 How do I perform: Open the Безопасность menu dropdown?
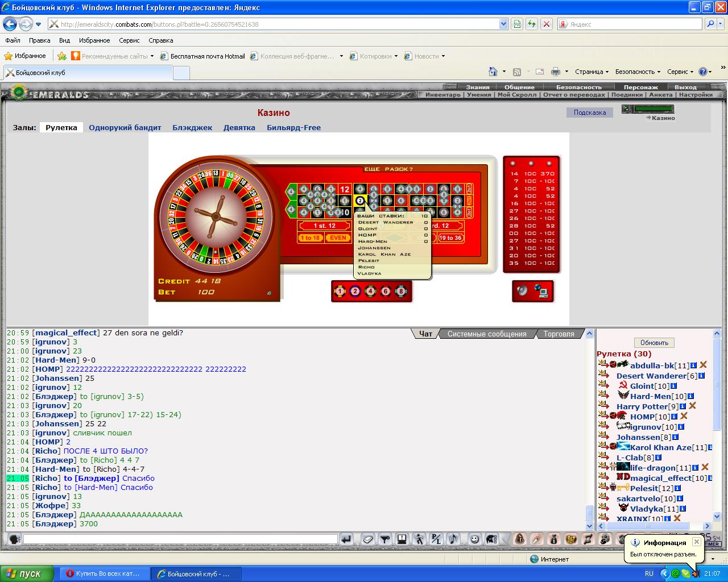tap(638, 72)
